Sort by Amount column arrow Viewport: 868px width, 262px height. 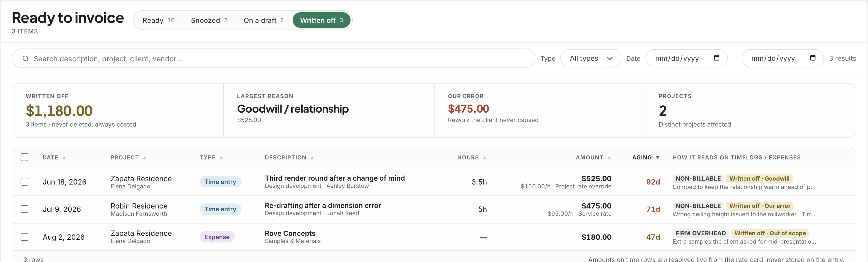609,158
